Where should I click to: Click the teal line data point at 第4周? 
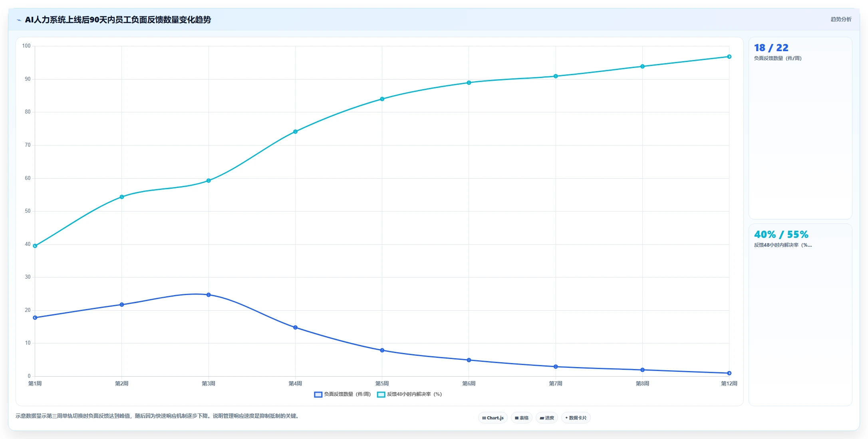click(295, 132)
